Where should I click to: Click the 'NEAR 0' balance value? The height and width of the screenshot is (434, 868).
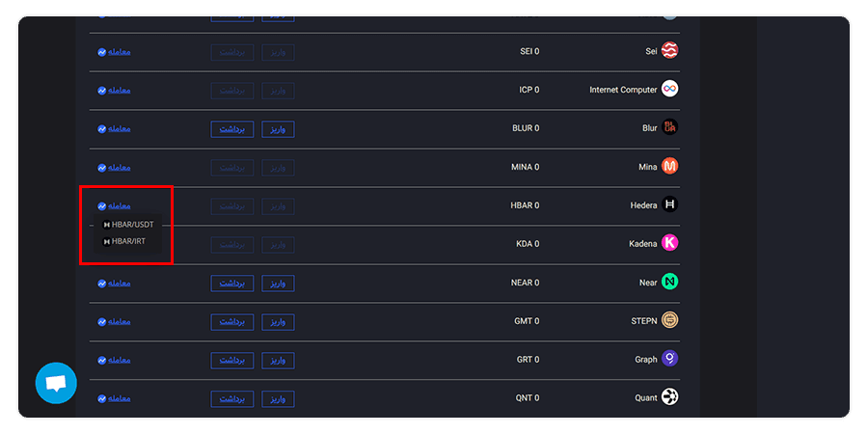525,283
